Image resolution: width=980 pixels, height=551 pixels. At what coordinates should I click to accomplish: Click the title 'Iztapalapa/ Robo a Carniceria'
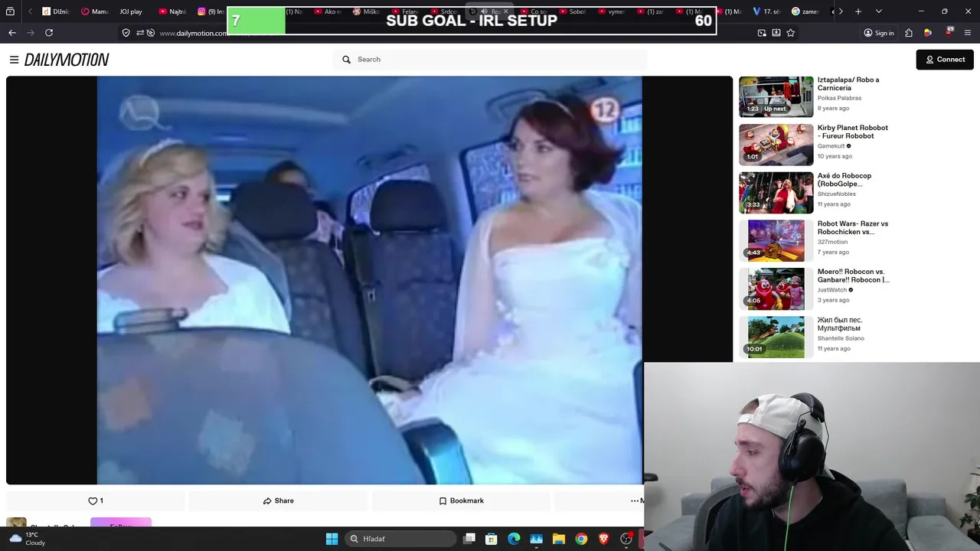point(848,83)
